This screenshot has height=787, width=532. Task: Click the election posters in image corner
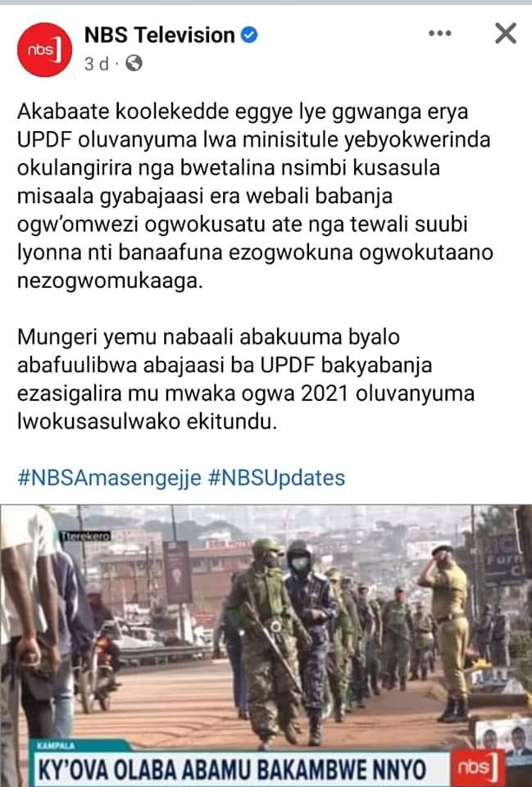[x=502, y=738]
